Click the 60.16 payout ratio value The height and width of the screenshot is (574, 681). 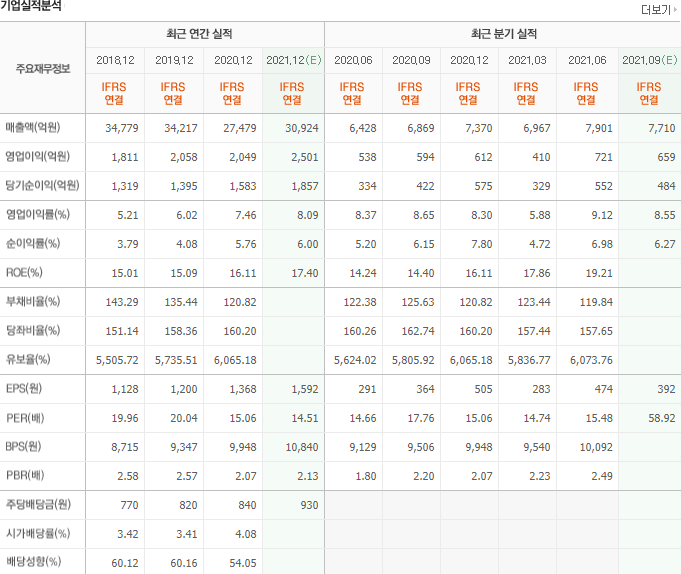pyautogui.click(x=184, y=563)
